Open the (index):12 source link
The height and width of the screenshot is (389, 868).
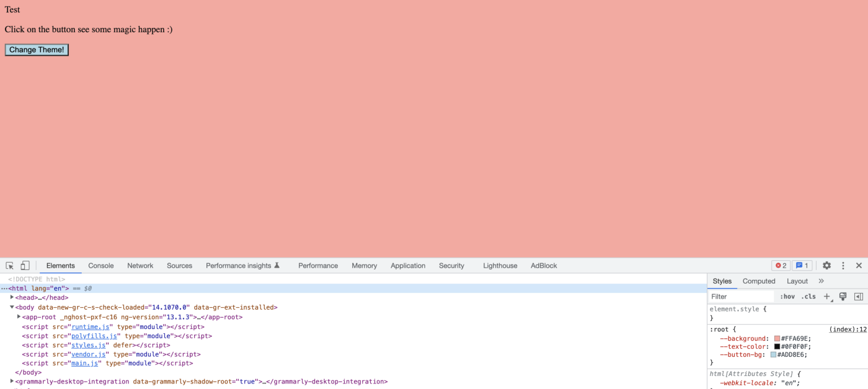pos(848,330)
